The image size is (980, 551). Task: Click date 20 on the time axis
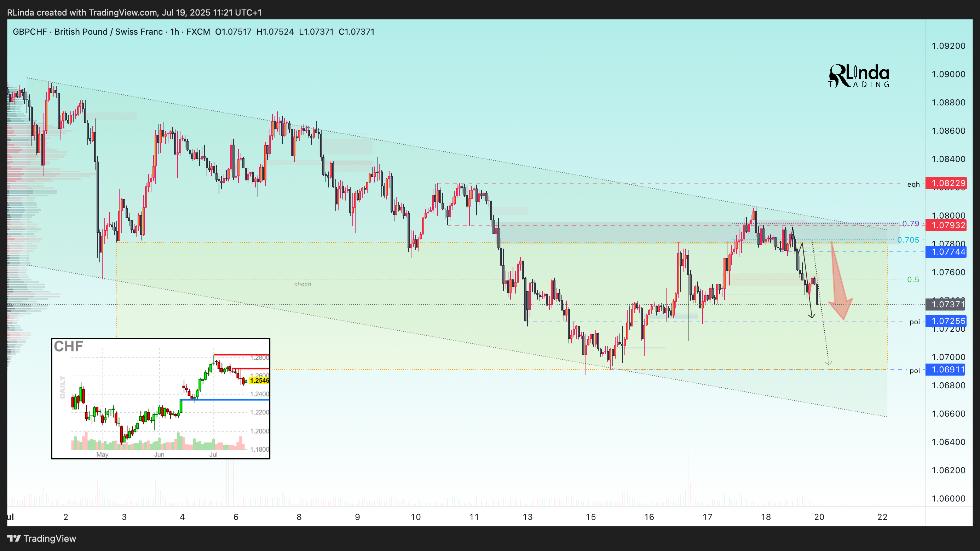pos(819,517)
